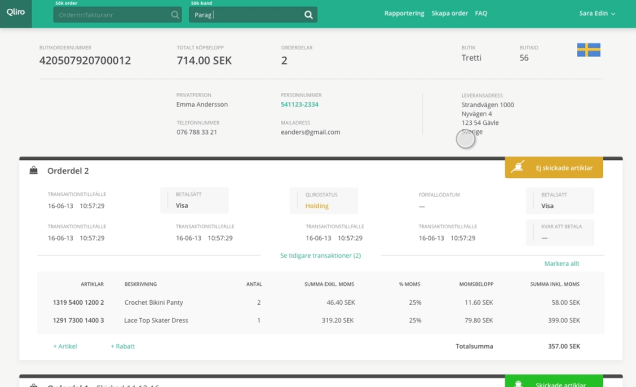Click the Orderdel 2 heading
Viewport: 636px width, 387px height.
pos(68,171)
